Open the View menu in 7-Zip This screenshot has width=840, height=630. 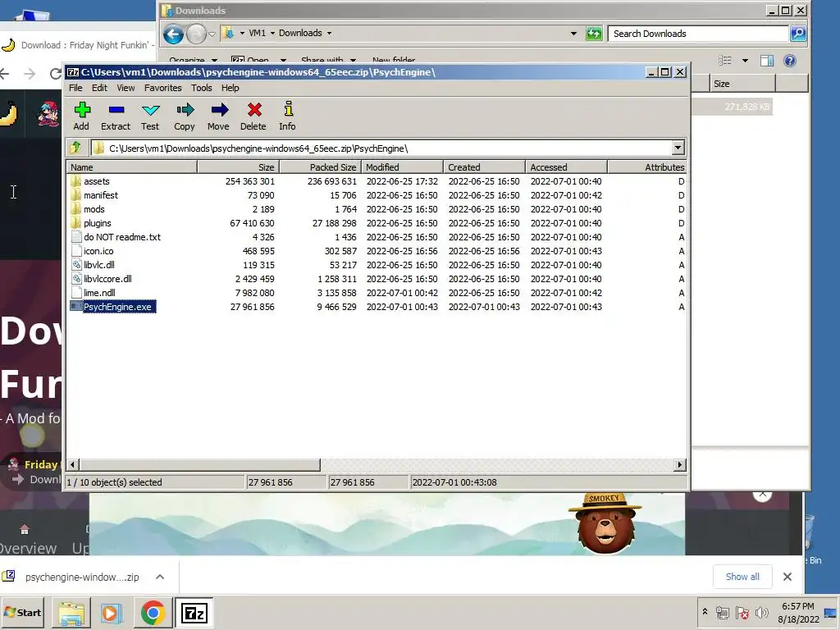[126, 87]
